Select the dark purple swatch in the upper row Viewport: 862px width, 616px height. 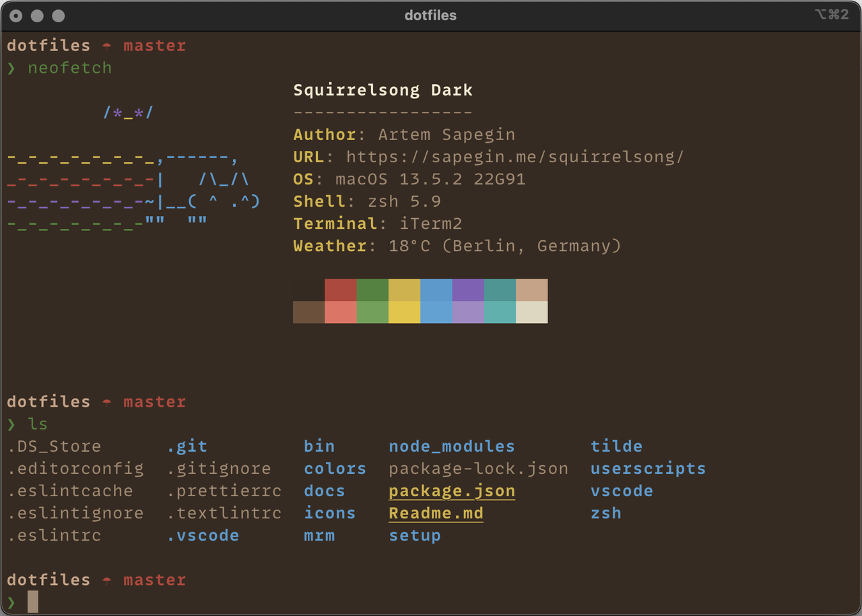pyautogui.click(x=468, y=289)
